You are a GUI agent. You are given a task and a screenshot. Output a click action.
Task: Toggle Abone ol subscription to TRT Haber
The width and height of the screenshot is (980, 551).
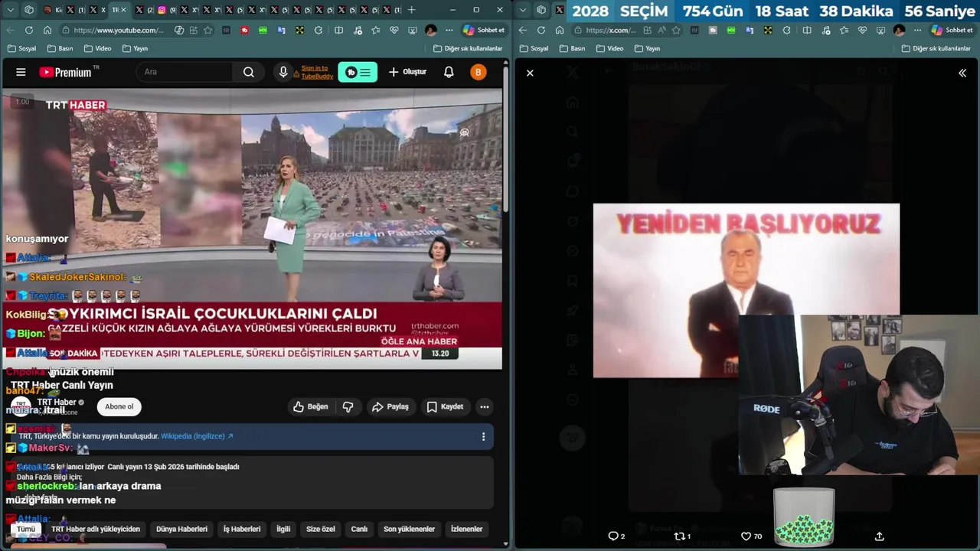[x=119, y=406]
